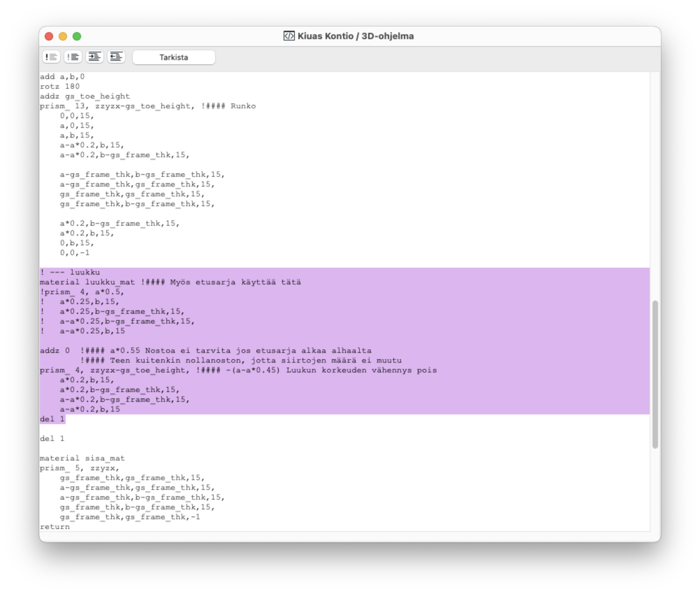Click the 'prism_ 13' Runko line

(148, 106)
